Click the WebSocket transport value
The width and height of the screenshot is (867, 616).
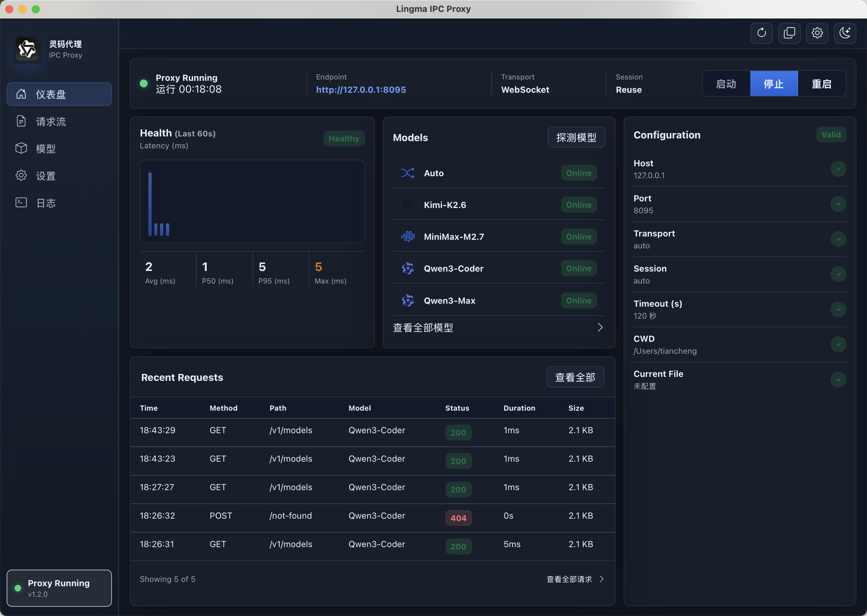(x=525, y=89)
